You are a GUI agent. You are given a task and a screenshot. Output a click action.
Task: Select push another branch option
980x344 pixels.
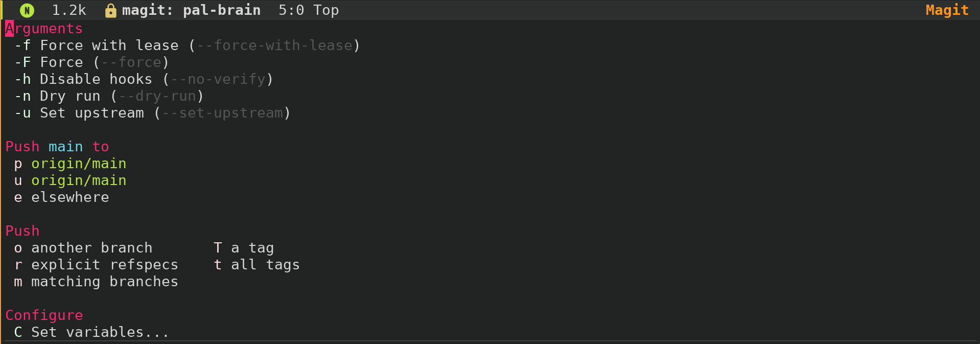[x=83, y=248]
